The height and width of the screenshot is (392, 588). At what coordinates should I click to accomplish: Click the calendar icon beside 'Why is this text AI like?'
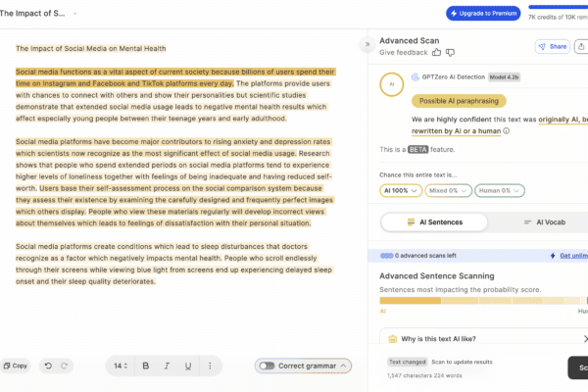[393, 339]
